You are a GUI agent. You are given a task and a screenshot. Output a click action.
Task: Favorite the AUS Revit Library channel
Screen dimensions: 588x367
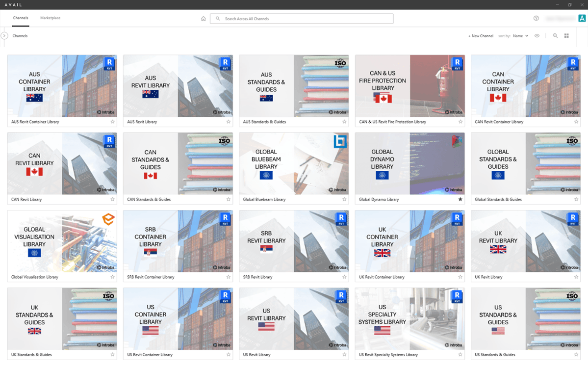pos(229,122)
